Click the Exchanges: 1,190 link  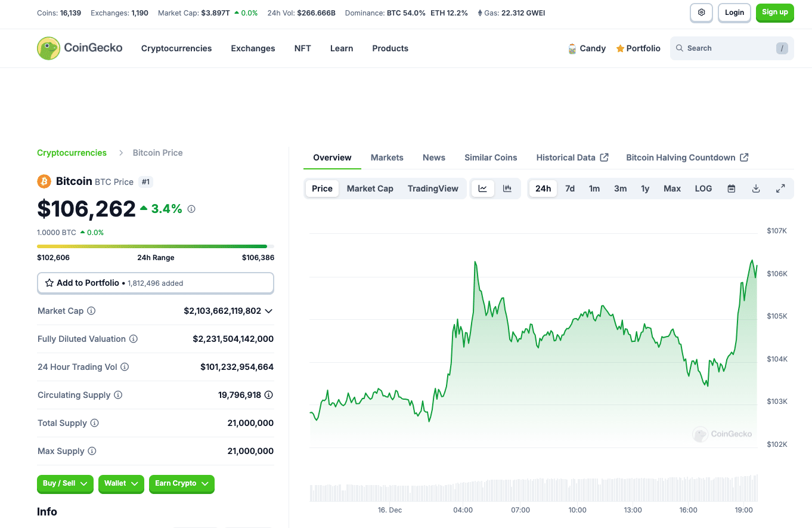[119, 13]
